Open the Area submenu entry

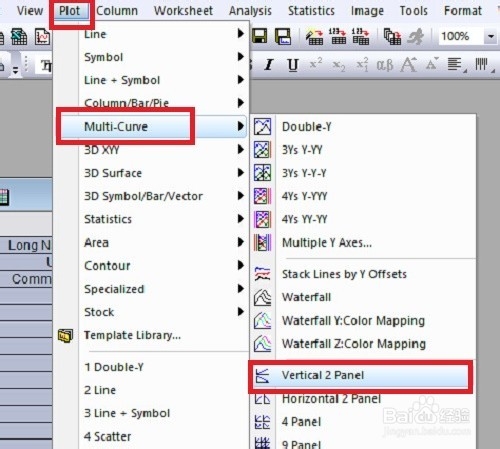(96, 243)
